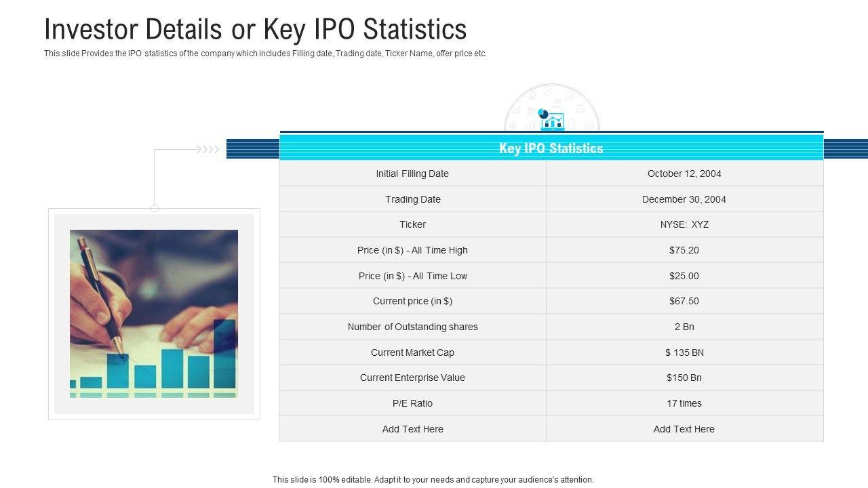Select the slide title text
This screenshot has height=488, width=868.
(x=255, y=30)
